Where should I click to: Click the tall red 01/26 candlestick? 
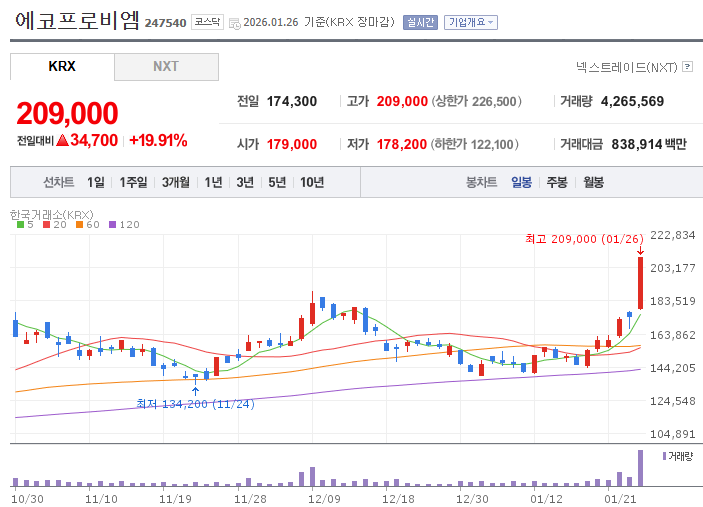[640, 283]
